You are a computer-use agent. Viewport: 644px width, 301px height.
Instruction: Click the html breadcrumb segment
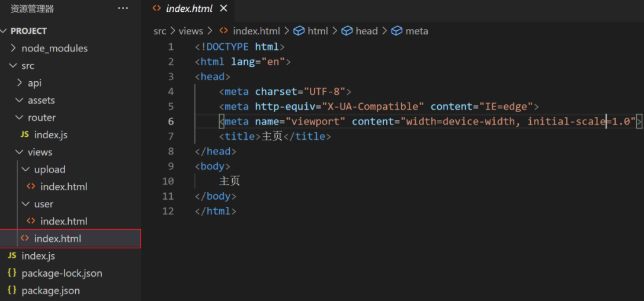point(318,31)
